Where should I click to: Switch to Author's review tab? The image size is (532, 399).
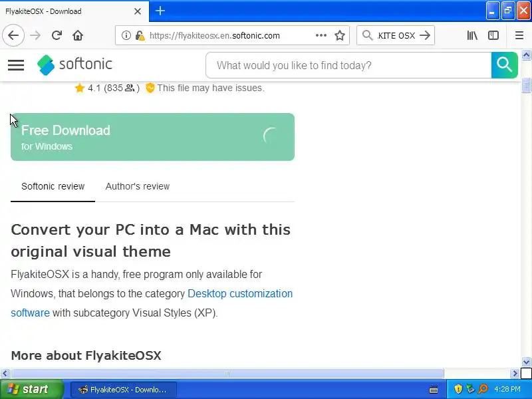[138, 186]
